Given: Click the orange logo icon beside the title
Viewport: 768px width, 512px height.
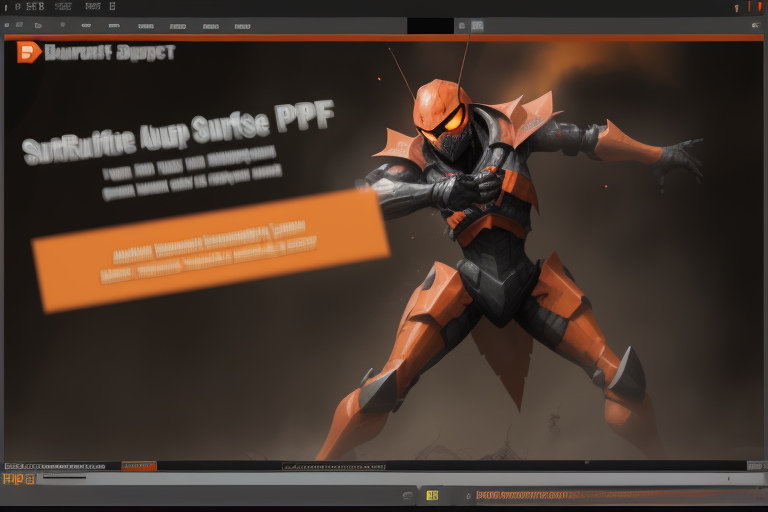Looking at the screenshot, I should [29, 52].
